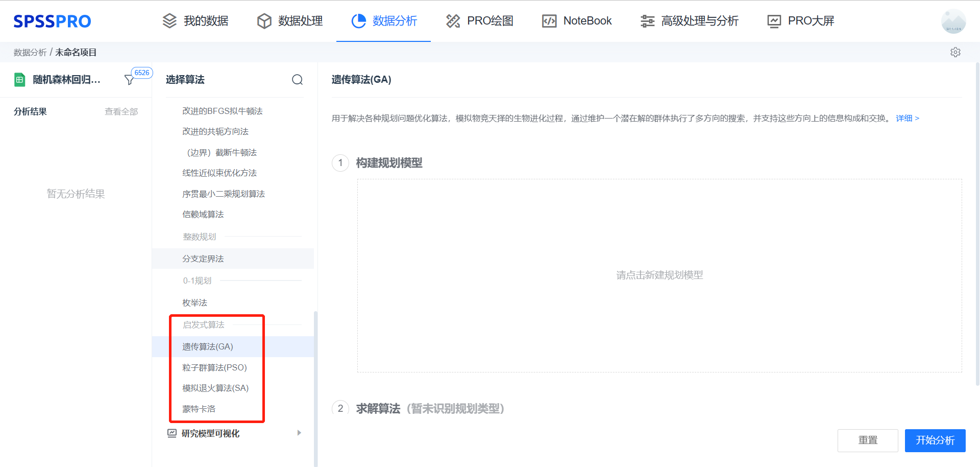Screen dimensions: 980x467
Task: Click 查看全部 analysis results link
Action: [x=121, y=111]
